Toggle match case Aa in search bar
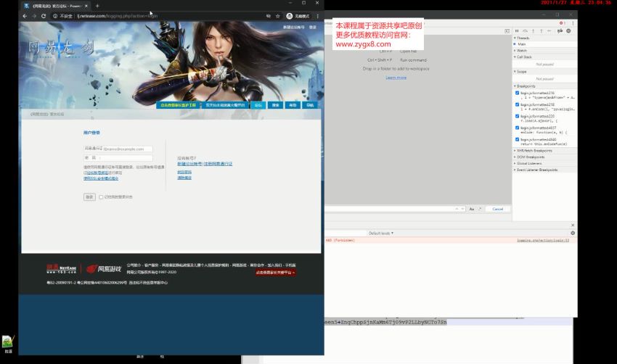Image resolution: width=617 pixels, height=364 pixels. (x=471, y=209)
